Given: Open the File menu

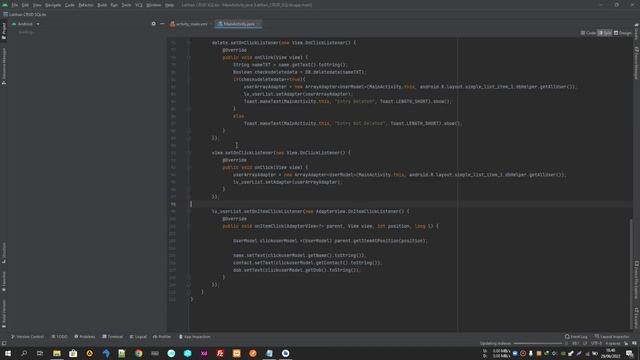Looking at the screenshot, I should tap(15, 5).
